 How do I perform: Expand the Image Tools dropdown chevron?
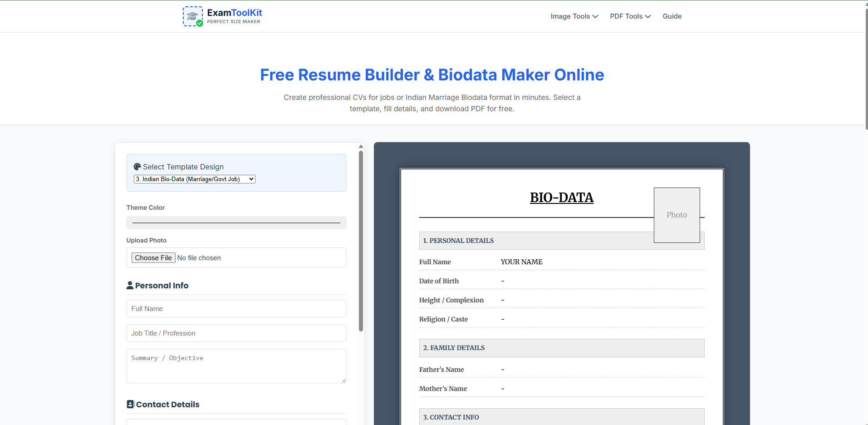pos(594,16)
